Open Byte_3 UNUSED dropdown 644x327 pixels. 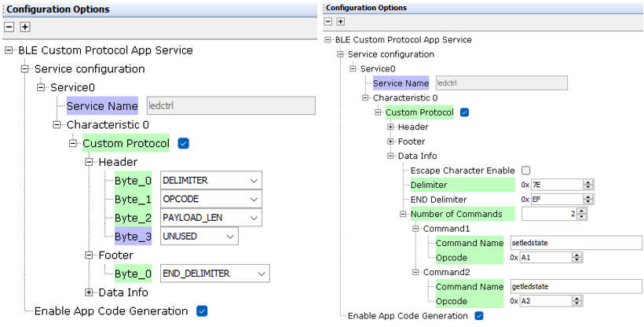[x=199, y=237]
